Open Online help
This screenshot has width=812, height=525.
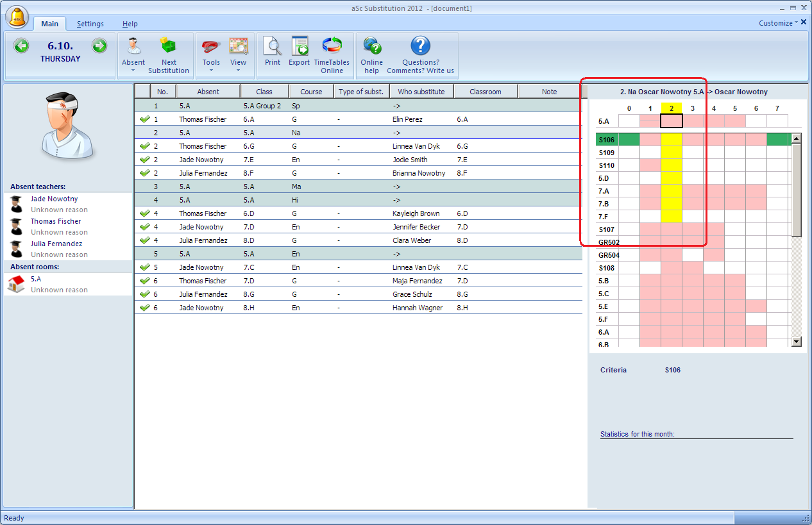(371, 51)
